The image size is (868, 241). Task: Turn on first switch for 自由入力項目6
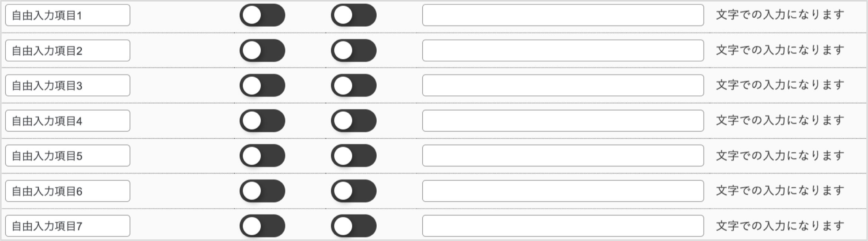[x=262, y=191]
